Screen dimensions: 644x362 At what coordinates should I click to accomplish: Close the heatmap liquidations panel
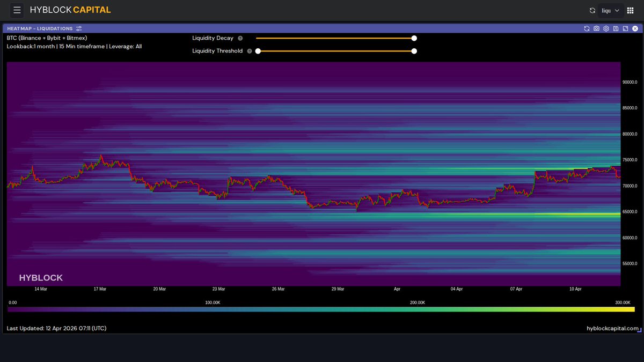click(x=635, y=28)
